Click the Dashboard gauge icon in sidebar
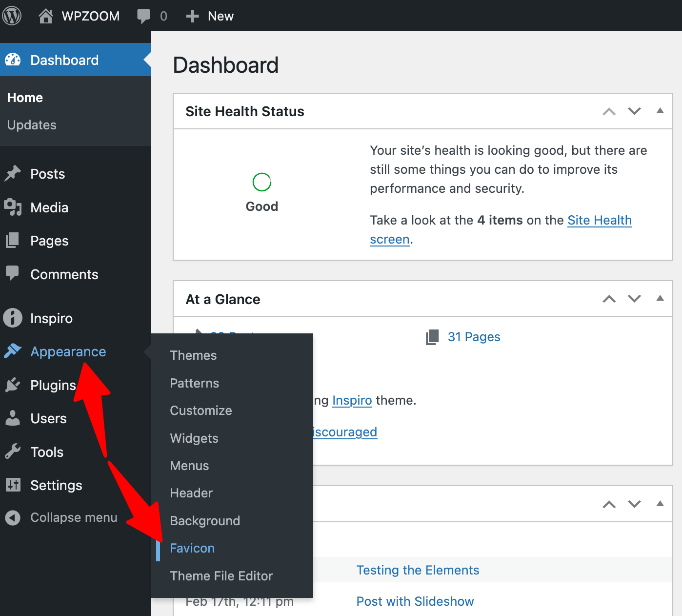This screenshot has width=682, height=616. tap(13, 60)
